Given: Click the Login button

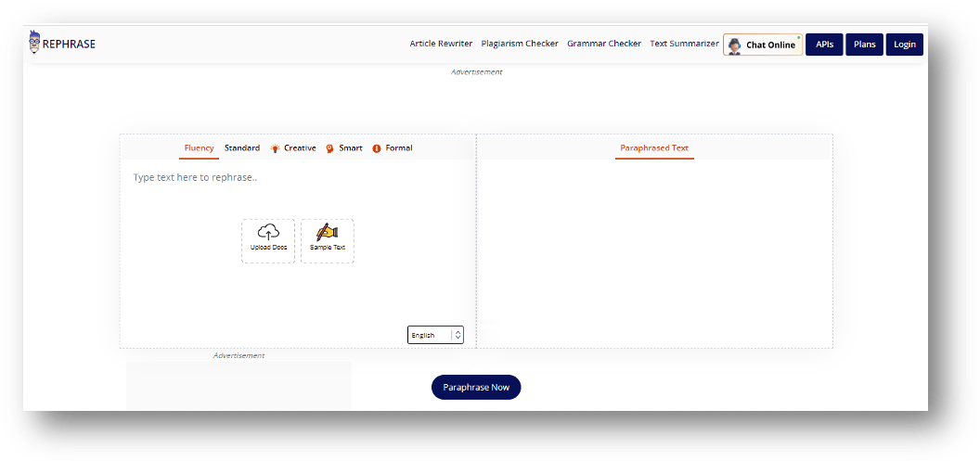Looking at the screenshot, I should [x=905, y=45].
